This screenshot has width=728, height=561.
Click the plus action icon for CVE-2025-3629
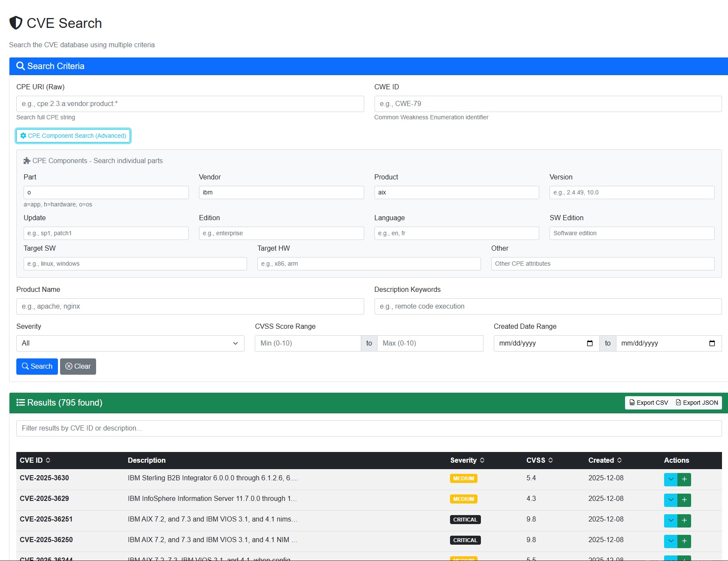684,500
